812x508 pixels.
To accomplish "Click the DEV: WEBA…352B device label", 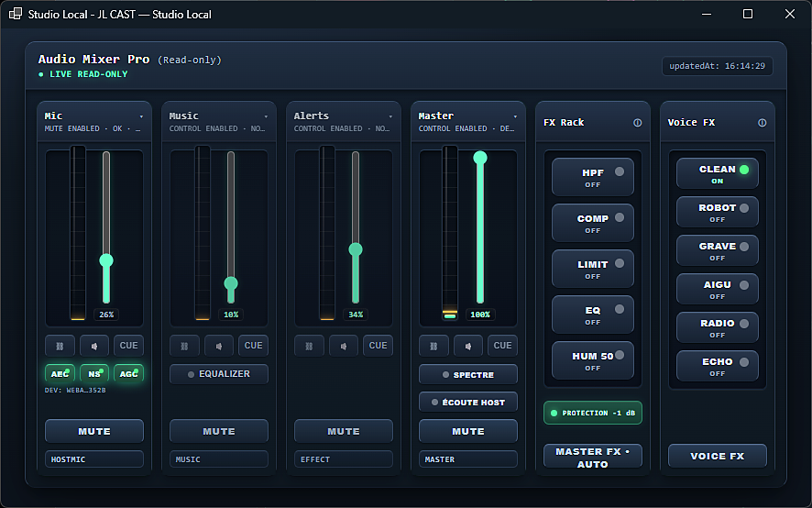I will (x=75, y=391).
